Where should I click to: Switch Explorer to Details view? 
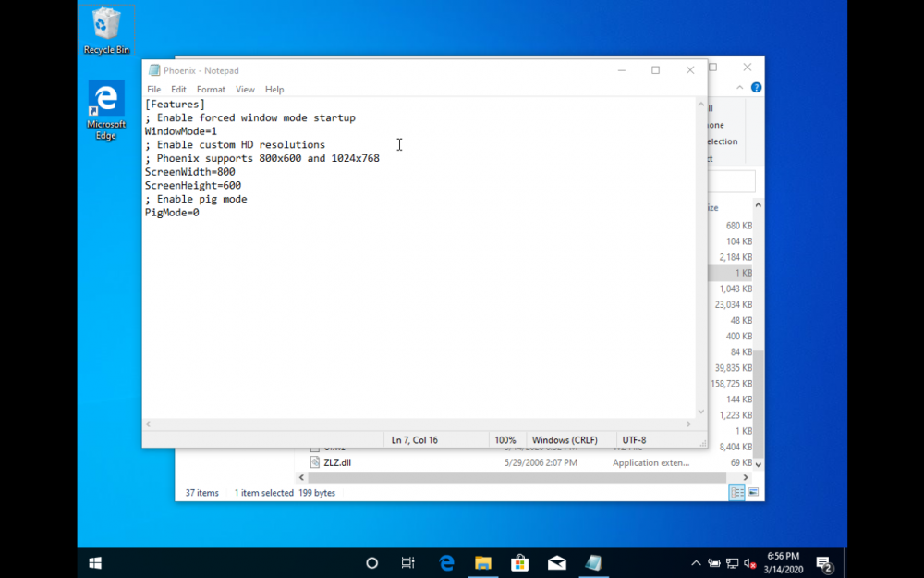point(736,492)
